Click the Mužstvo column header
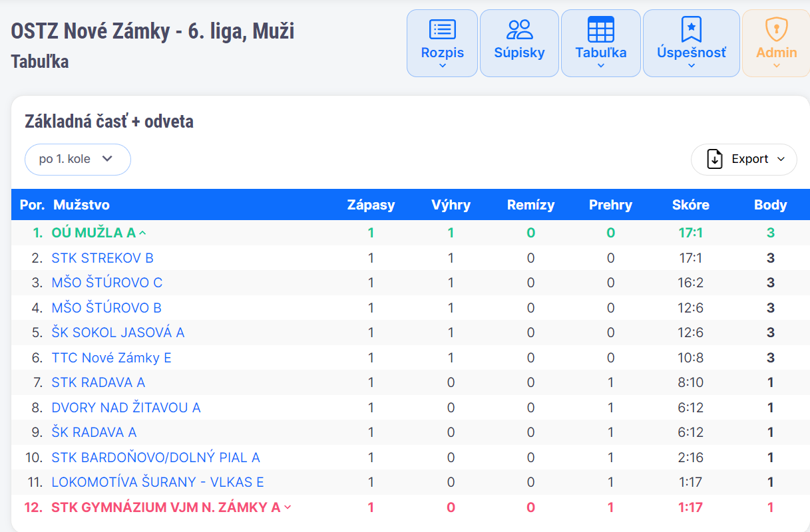Image resolution: width=810 pixels, height=532 pixels. coord(82,205)
